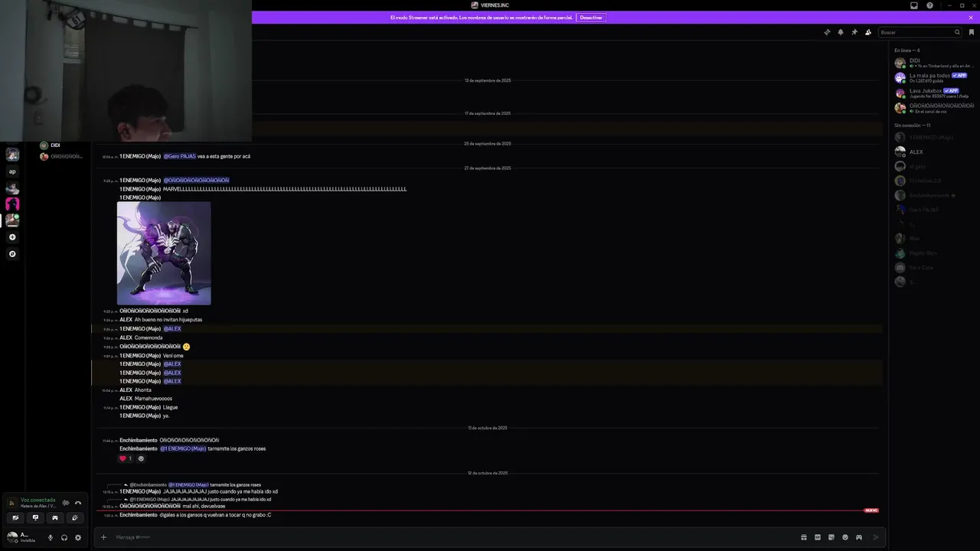This screenshot has width=980, height=551.
Task: Click the reply preview 'tarnsmite los ganzos roses'
Action: [235, 484]
